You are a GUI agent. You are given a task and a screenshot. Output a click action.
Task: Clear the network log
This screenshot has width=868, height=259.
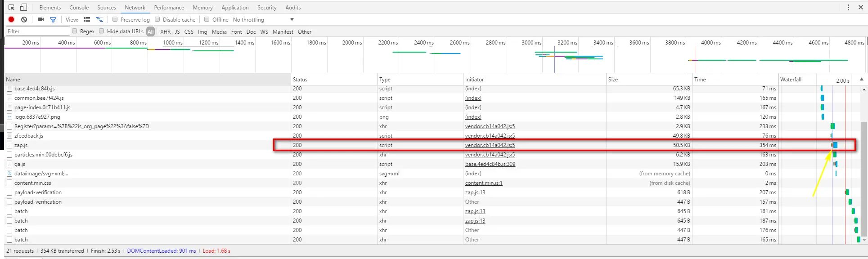tap(24, 19)
